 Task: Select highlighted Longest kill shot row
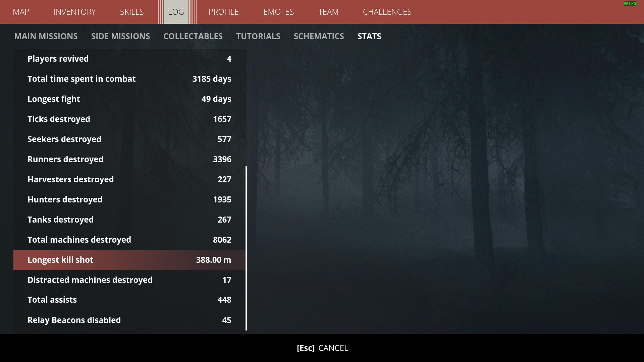click(129, 260)
